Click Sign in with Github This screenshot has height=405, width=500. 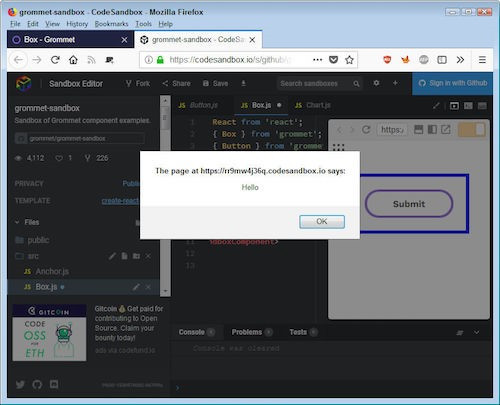point(453,83)
